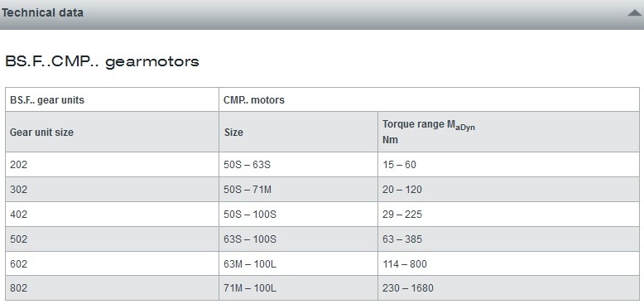
Task: Select gear unit size 302 cell
Action: (112, 190)
